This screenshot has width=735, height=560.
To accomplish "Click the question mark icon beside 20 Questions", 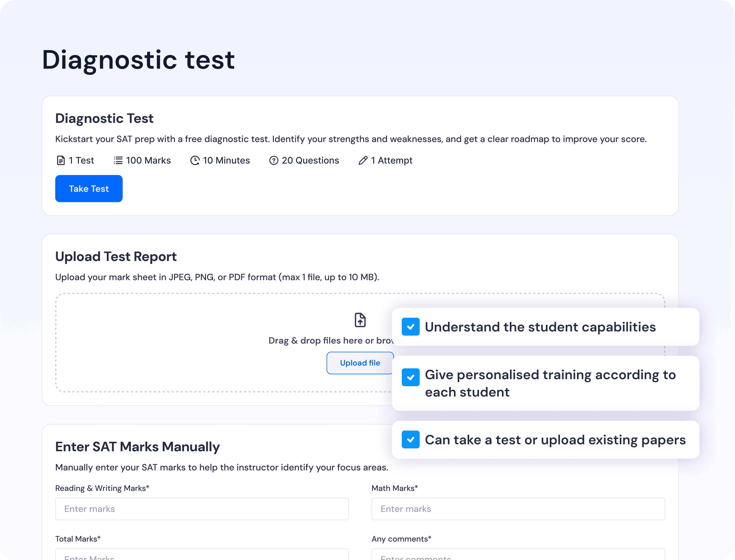I will (x=274, y=161).
